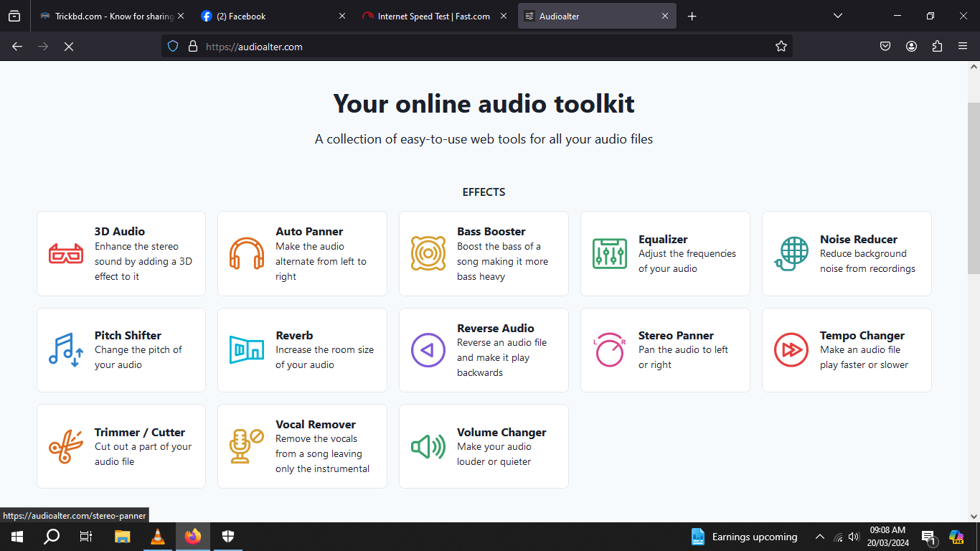
Task: Click the Volume Changer title
Action: (x=501, y=432)
